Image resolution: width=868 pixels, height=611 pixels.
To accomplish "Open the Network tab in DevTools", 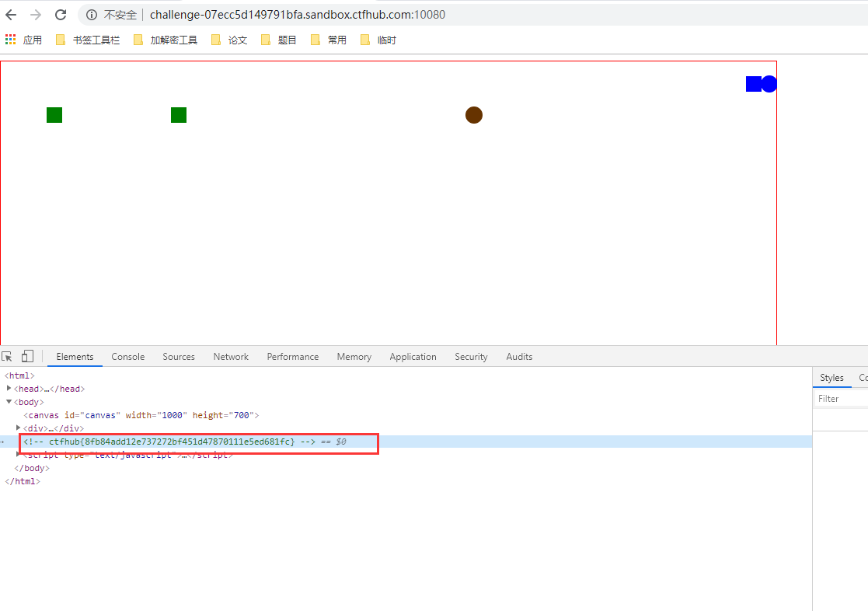I will point(230,356).
